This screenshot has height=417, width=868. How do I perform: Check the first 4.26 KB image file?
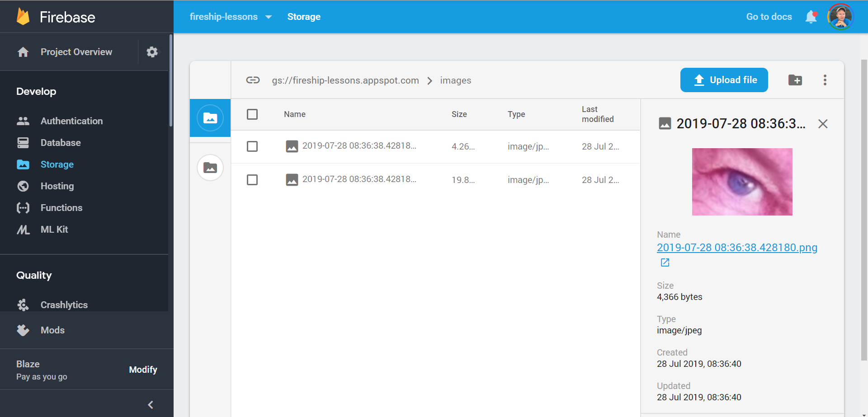(252, 146)
